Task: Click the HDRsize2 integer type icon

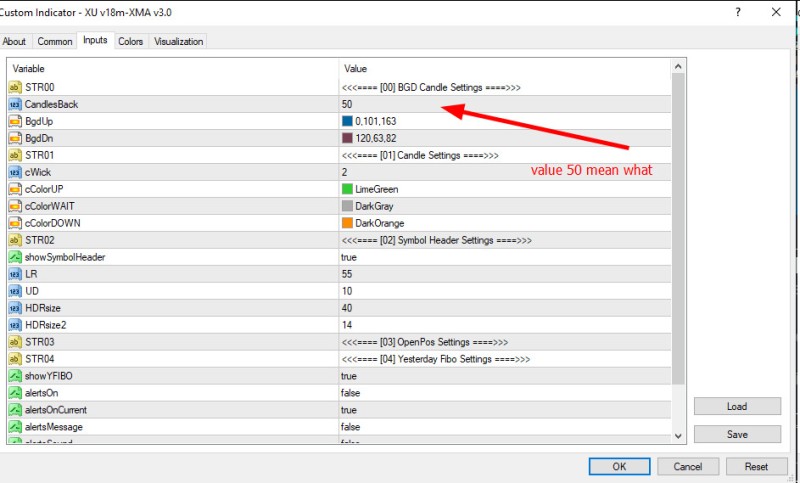Action: pos(15,325)
